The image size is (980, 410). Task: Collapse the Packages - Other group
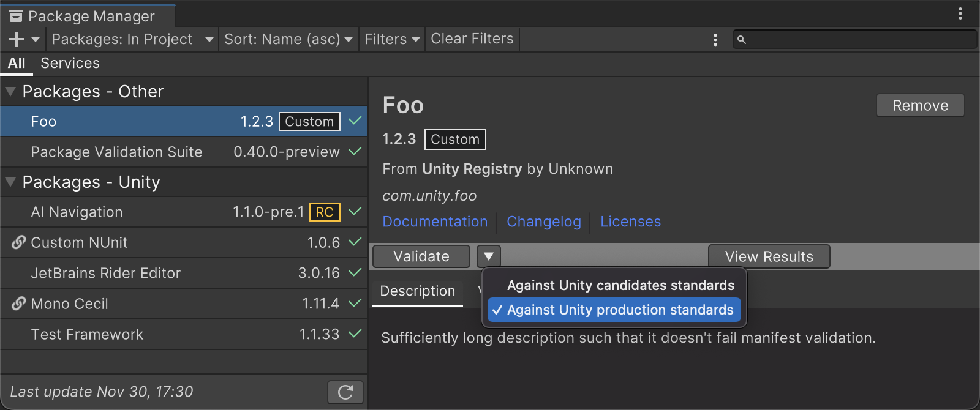(10, 92)
